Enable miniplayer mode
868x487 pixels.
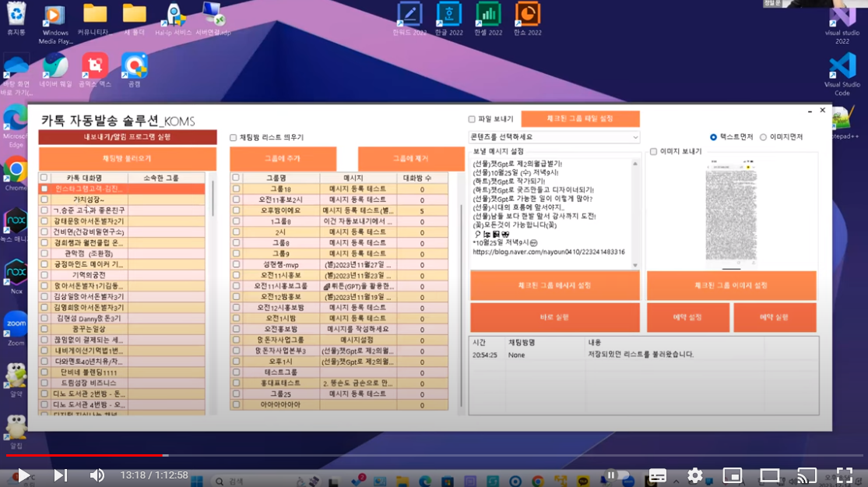point(733,475)
